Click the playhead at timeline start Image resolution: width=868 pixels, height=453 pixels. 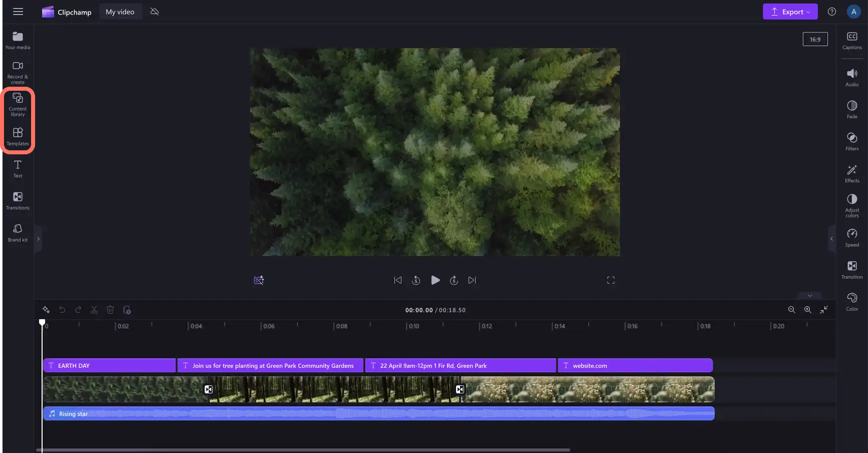(42, 323)
